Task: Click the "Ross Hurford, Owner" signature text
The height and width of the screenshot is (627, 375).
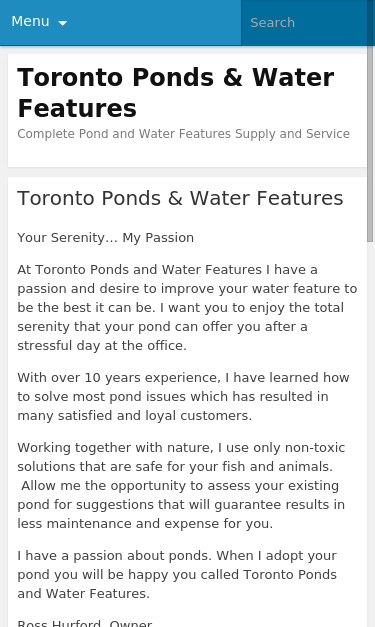Action: (85, 623)
